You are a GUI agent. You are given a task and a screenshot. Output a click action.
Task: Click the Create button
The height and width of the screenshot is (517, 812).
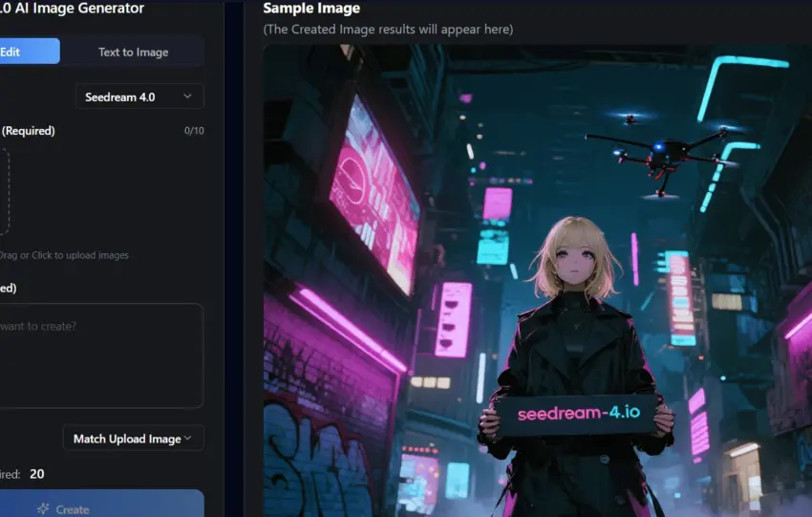[101, 504]
